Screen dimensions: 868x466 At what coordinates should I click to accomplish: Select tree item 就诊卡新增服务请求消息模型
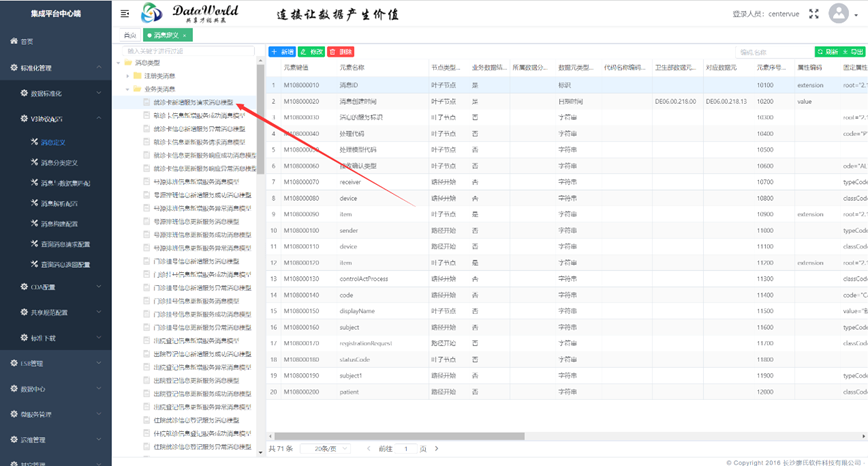(193, 102)
